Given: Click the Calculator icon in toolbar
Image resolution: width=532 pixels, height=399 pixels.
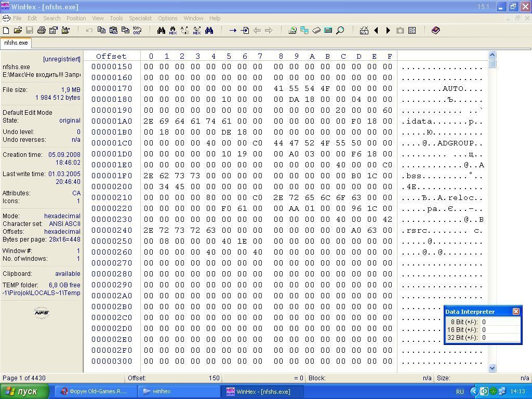Looking at the screenshot, I should (328, 31).
